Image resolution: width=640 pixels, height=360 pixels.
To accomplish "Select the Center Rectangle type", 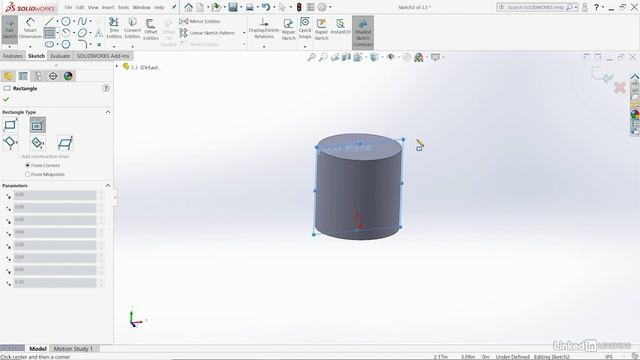I will point(37,125).
